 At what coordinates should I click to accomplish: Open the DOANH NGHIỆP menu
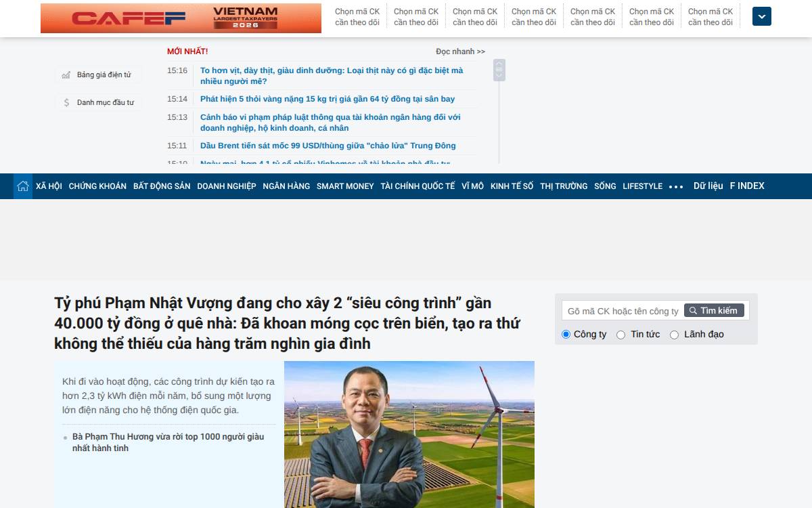click(227, 186)
